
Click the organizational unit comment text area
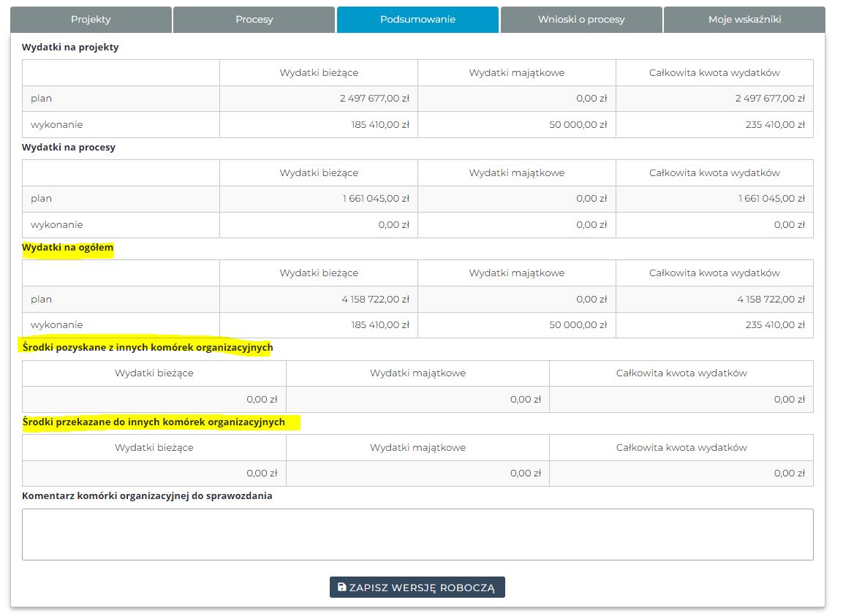pyautogui.click(x=417, y=534)
